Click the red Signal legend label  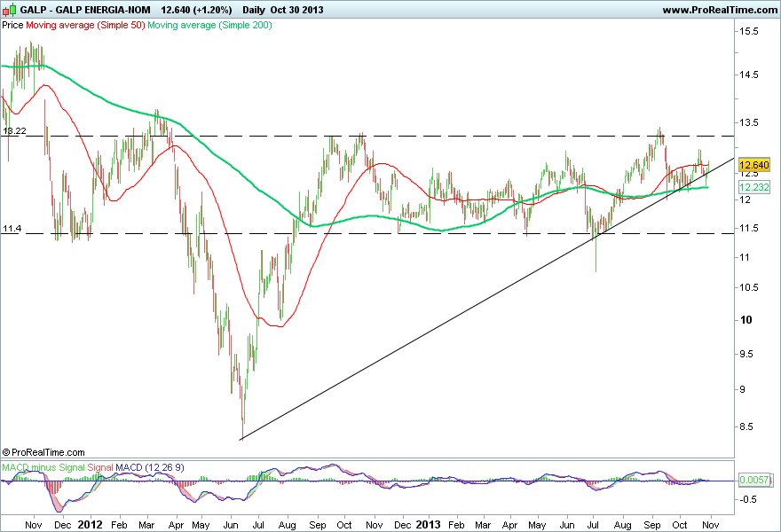[100, 467]
